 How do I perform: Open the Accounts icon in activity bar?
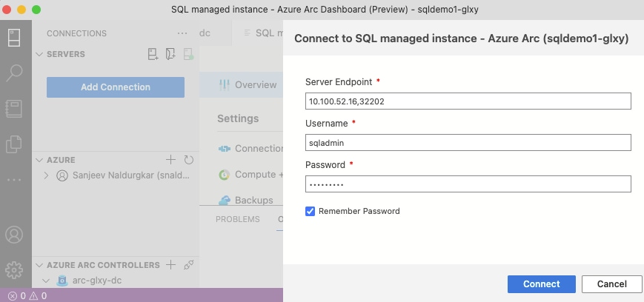click(x=14, y=235)
